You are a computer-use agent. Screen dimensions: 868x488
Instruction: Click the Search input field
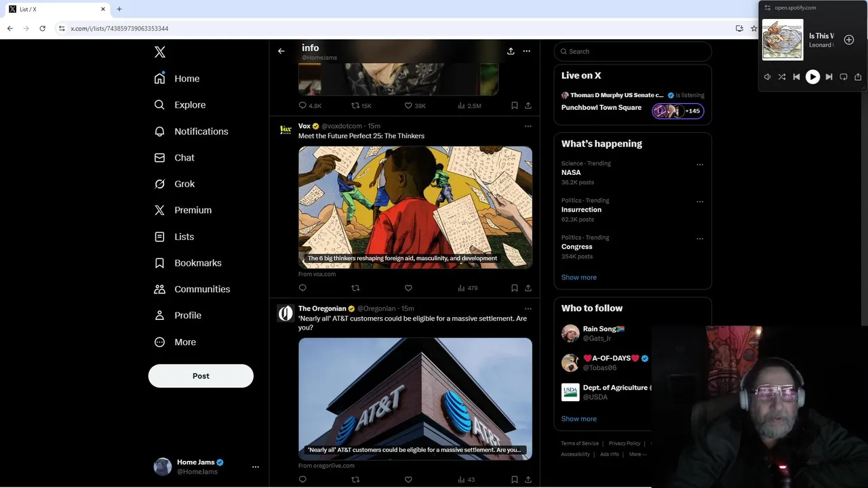pos(633,52)
